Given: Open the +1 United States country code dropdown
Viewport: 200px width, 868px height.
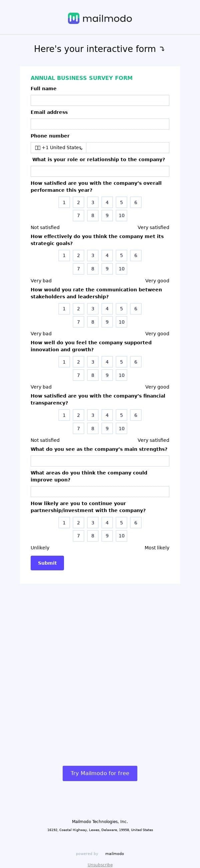Looking at the screenshot, I should 58,147.
